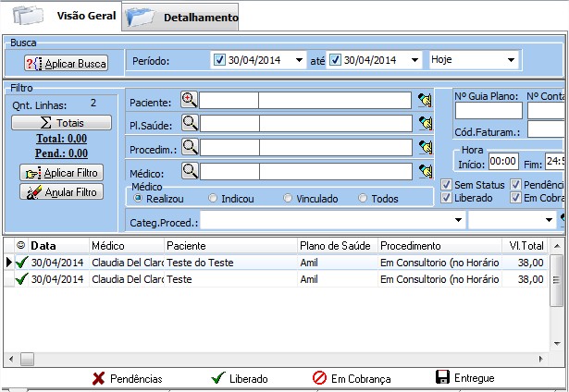Switch to the Detalhamento tab
Image resolution: width=569 pixels, height=392 pixels.
tap(183, 17)
